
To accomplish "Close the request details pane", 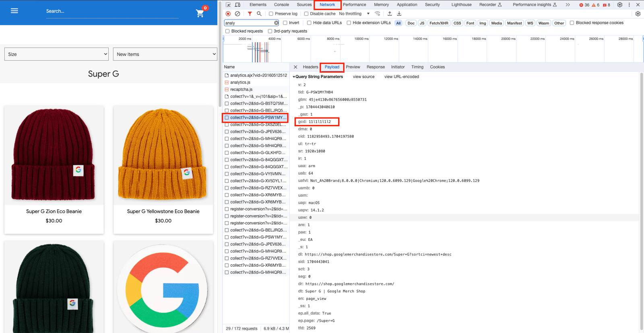I will pyautogui.click(x=295, y=67).
